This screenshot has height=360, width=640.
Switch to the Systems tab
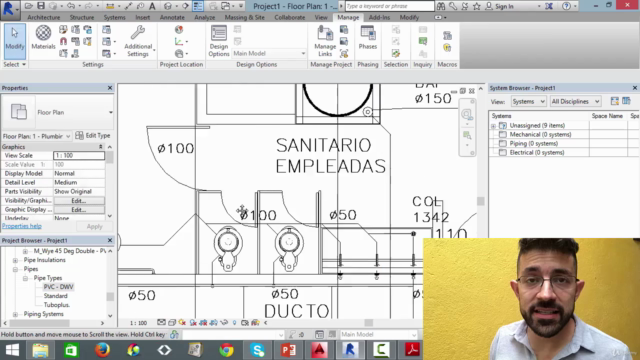[x=114, y=18]
